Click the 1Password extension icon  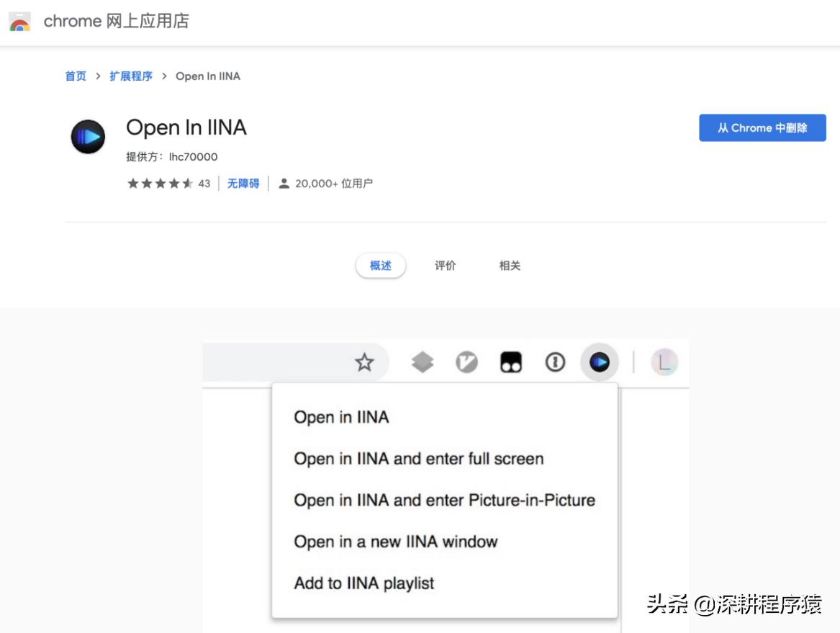[555, 362]
